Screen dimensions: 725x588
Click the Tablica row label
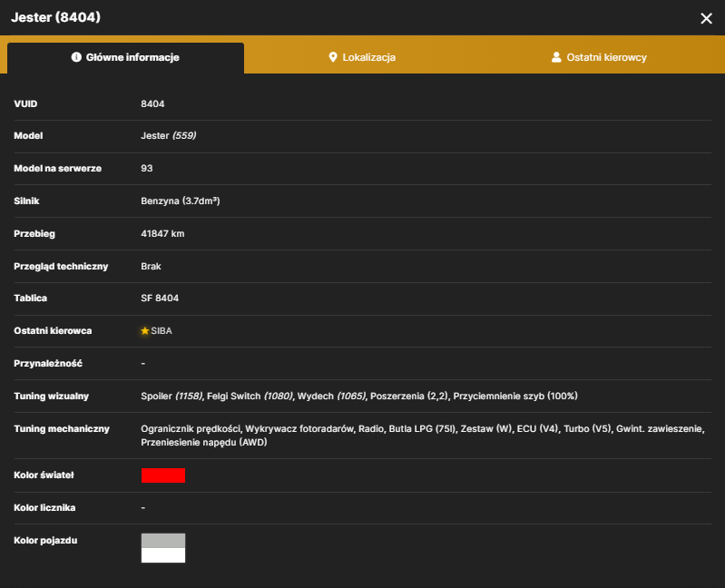[x=31, y=299]
